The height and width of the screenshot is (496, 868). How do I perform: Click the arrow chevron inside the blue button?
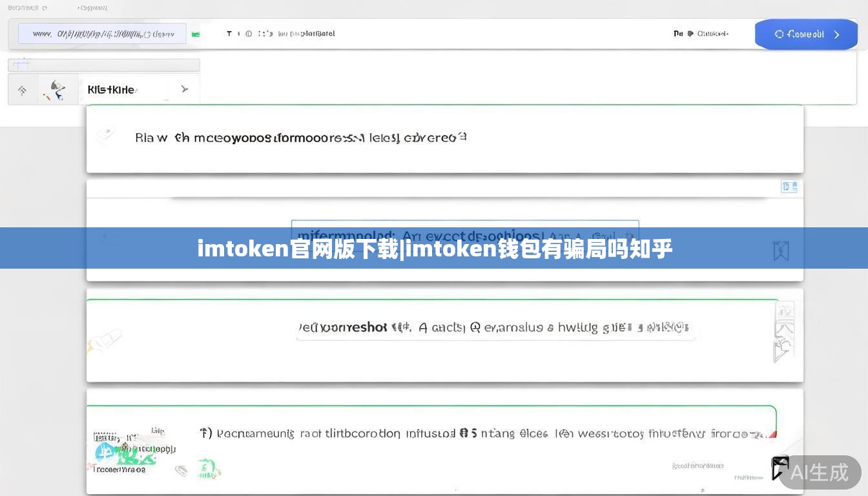837,35
